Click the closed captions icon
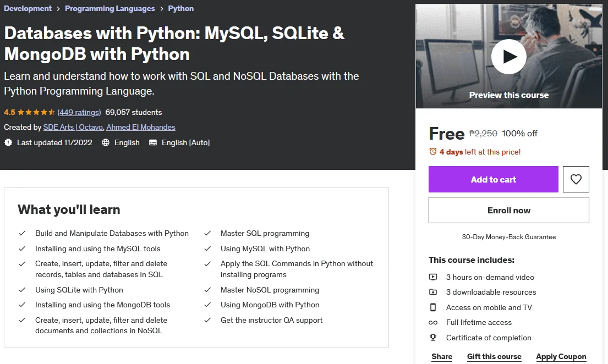 point(153,142)
